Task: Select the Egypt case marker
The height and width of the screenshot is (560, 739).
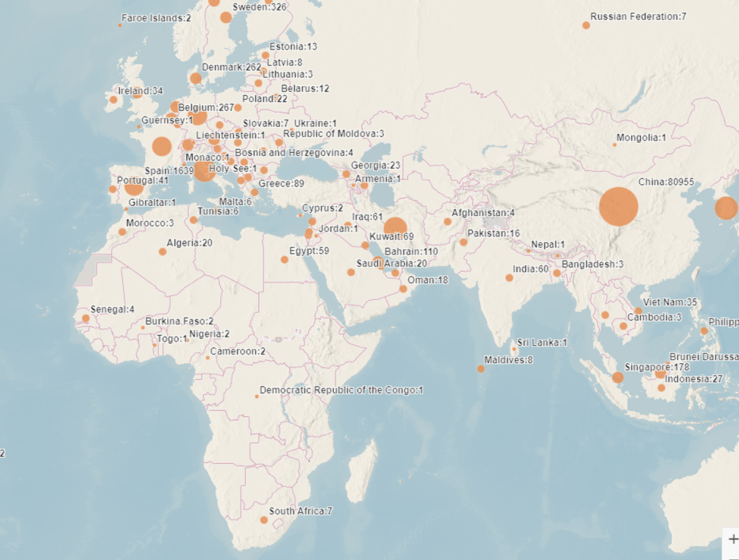Action: coord(284,259)
